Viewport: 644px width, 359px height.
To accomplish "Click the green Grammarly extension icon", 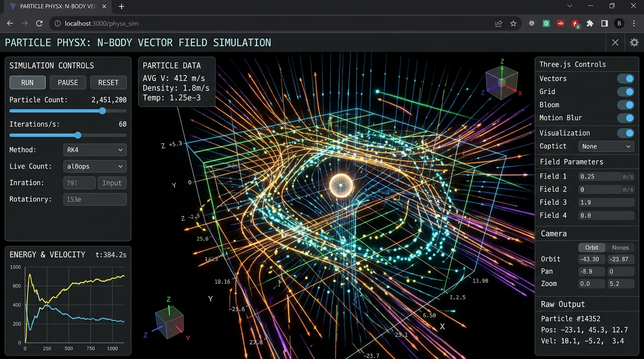I will click(x=546, y=23).
